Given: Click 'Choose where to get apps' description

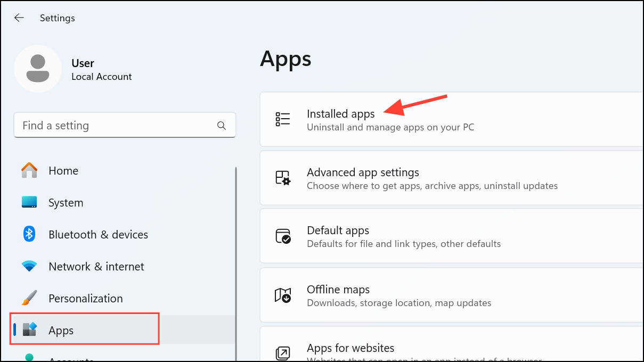Looking at the screenshot, I should point(433,186).
